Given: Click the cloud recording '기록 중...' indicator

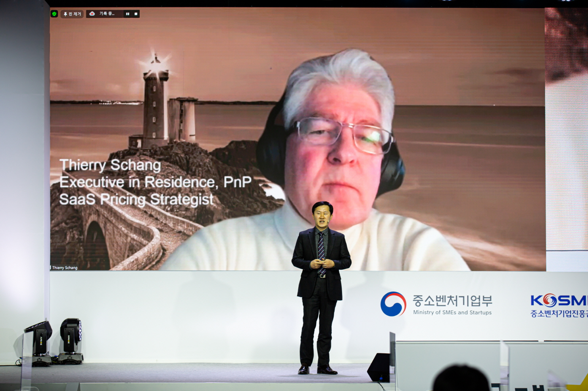Looking at the screenshot, I should [x=104, y=14].
